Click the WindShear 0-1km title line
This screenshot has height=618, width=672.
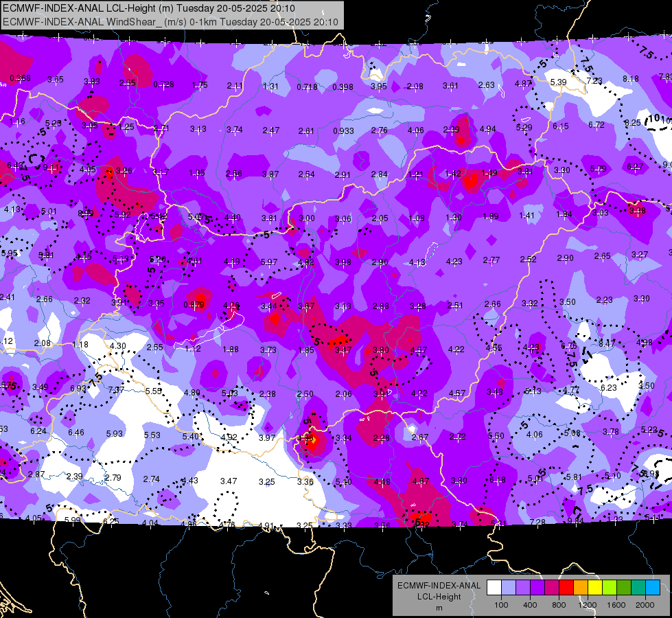click(170, 22)
